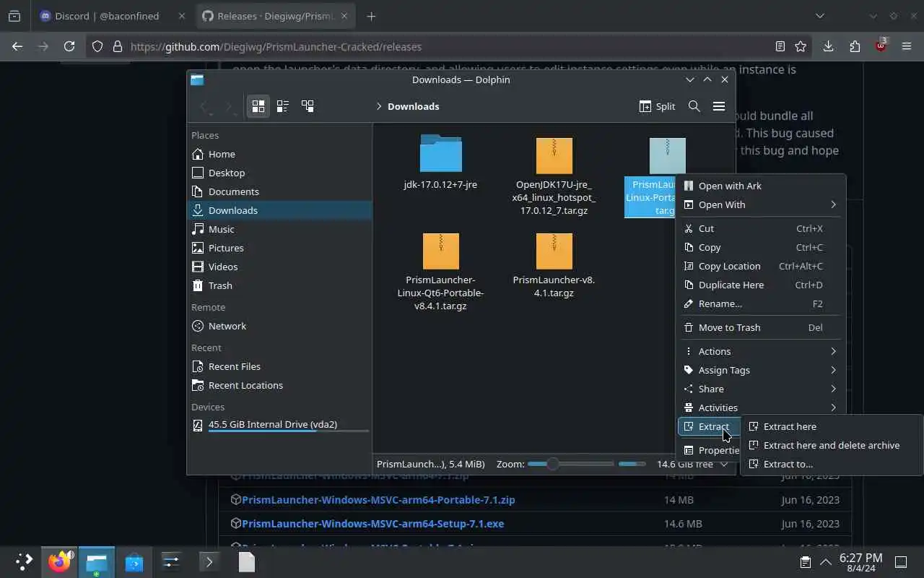Viewport: 924px width, 578px height.
Task: Open Recent Locations in sidebar
Action: (279, 385)
